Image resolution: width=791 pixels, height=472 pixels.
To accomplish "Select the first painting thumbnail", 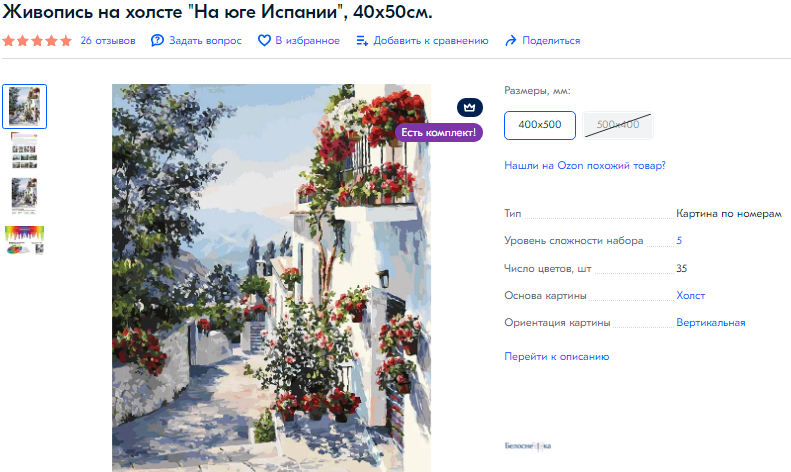I will pos(25,106).
